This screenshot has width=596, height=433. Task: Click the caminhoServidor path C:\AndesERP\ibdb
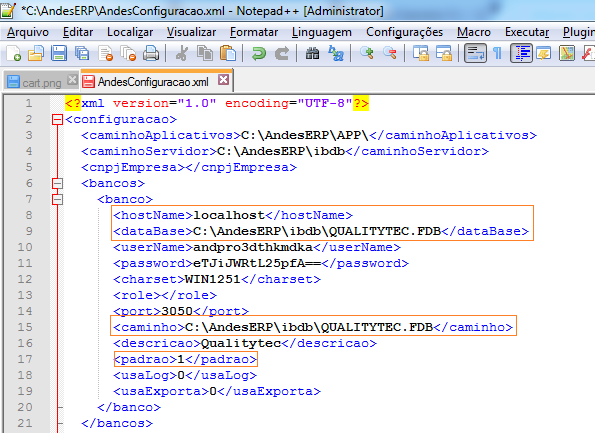click(281, 151)
